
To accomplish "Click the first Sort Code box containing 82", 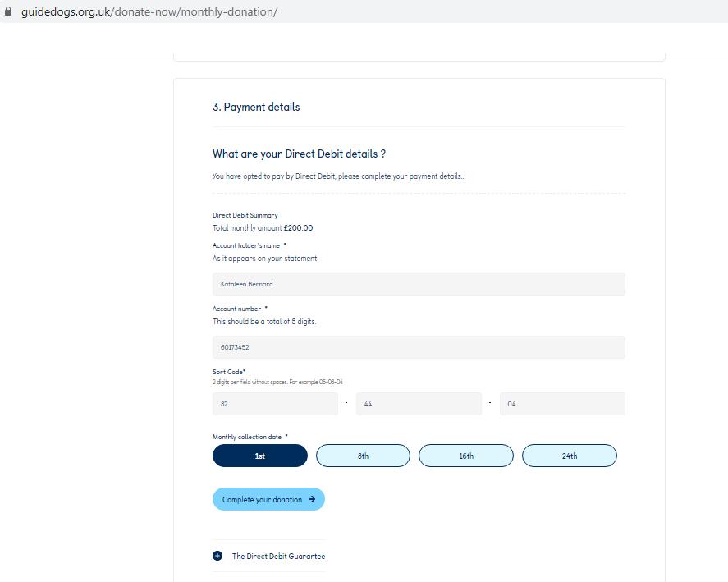I will [275, 404].
